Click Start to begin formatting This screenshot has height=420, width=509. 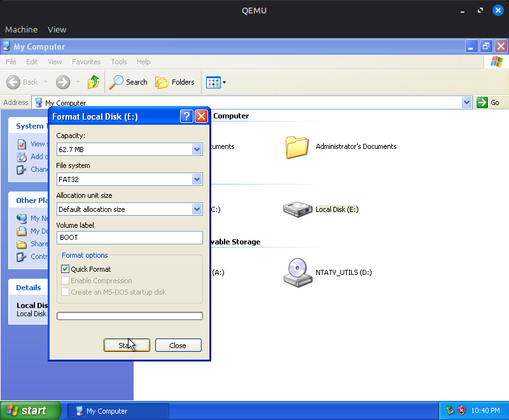point(127,345)
